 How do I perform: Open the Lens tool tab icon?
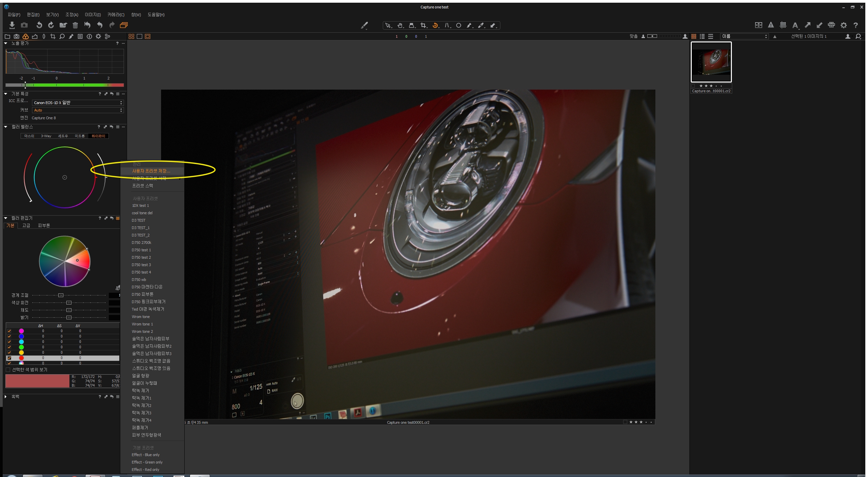click(x=44, y=36)
